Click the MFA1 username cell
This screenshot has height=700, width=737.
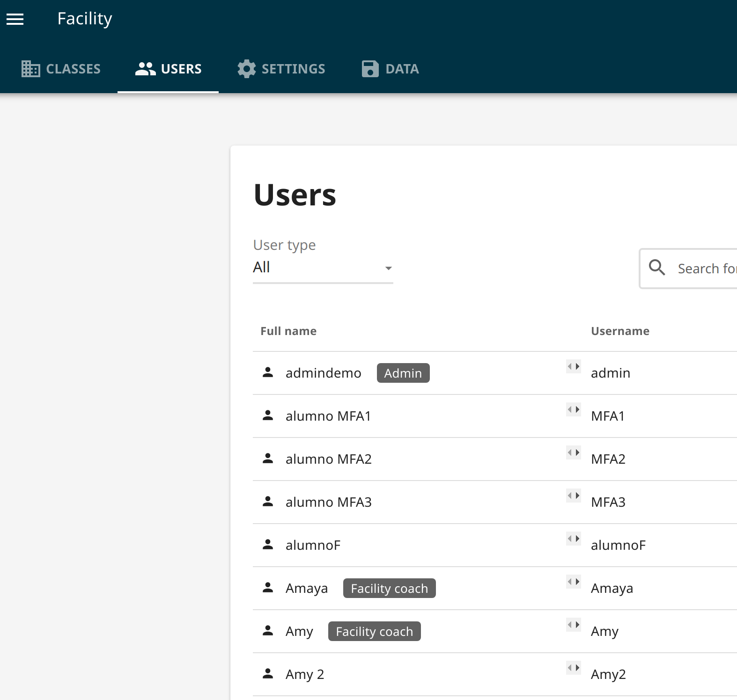[x=608, y=416]
